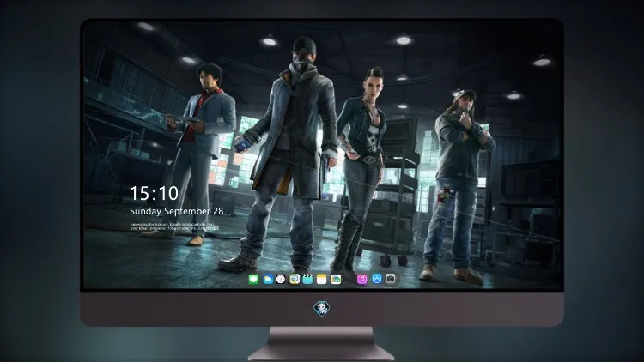Click the small tagline text below date
This screenshot has height=362, width=644.
click(173, 226)
